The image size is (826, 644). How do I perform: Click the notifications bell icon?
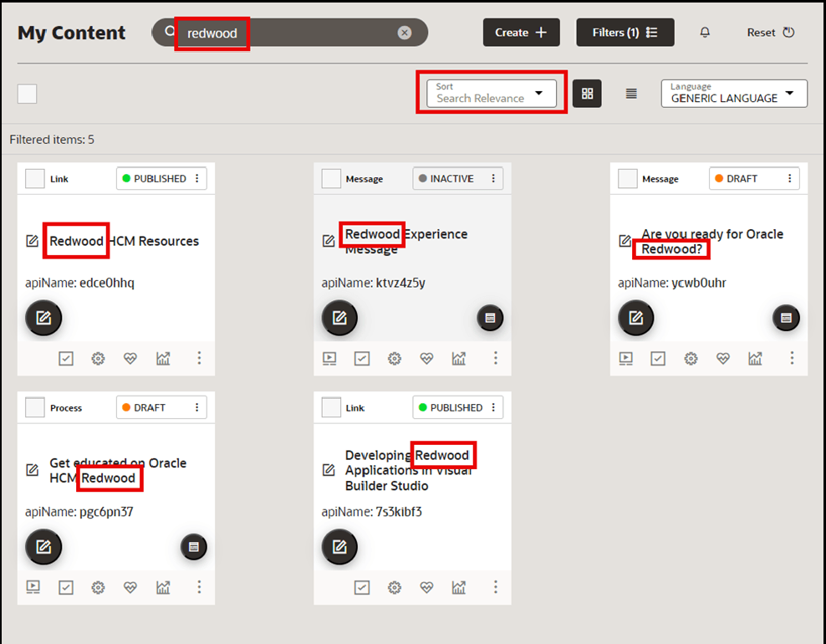[704, 33]
